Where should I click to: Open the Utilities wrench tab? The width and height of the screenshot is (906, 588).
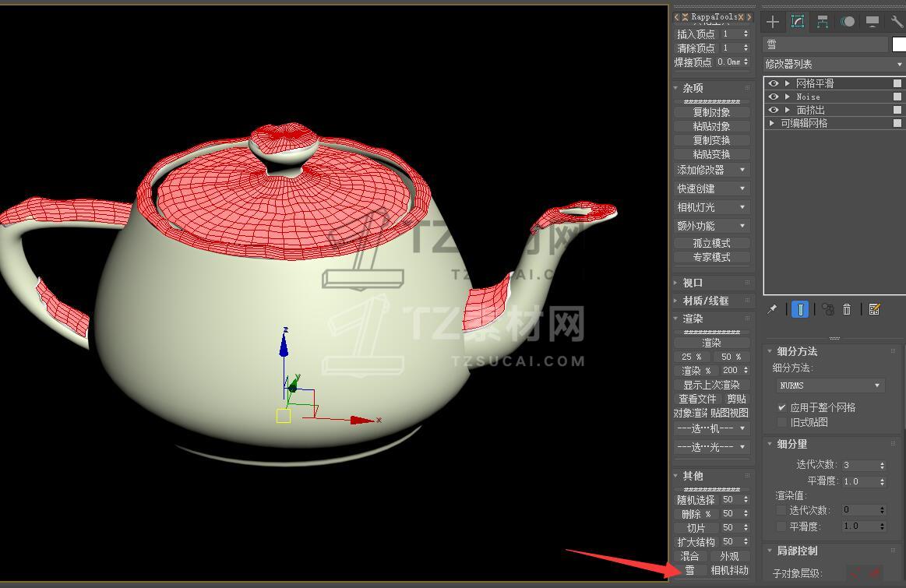pyautogui.click(x=897, y=22)
